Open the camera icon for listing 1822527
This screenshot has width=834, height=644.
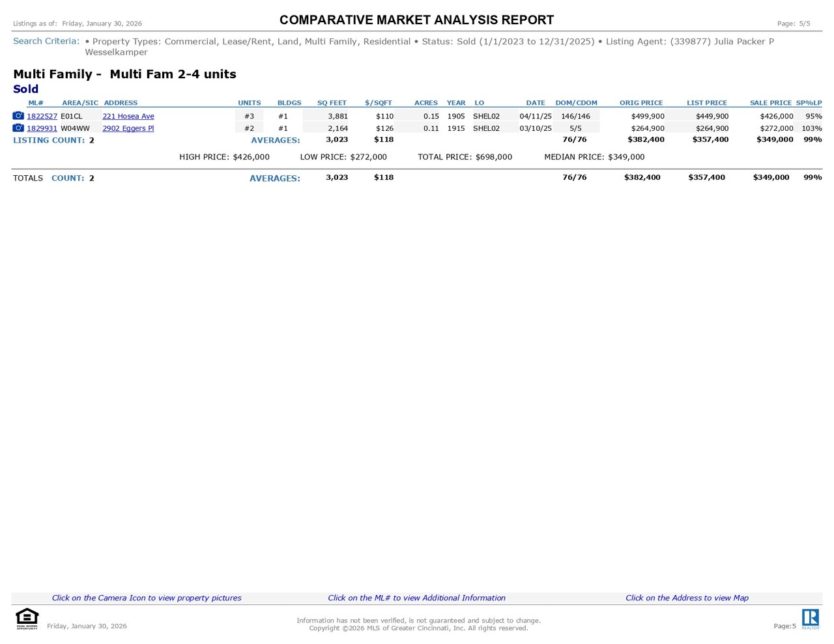[x=18, y=116]
